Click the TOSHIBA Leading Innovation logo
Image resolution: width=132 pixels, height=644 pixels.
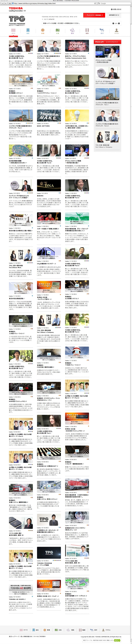pyautogui.click(x=17, y=10)
